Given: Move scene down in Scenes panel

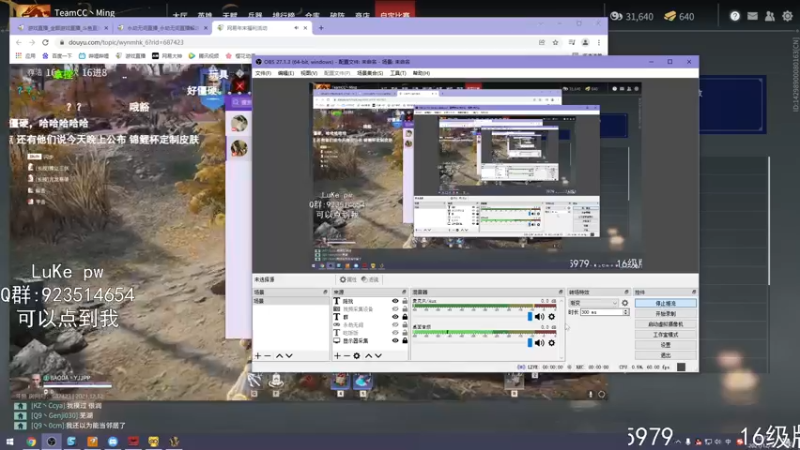Looking at the screenshot, I should click(289, 356).
